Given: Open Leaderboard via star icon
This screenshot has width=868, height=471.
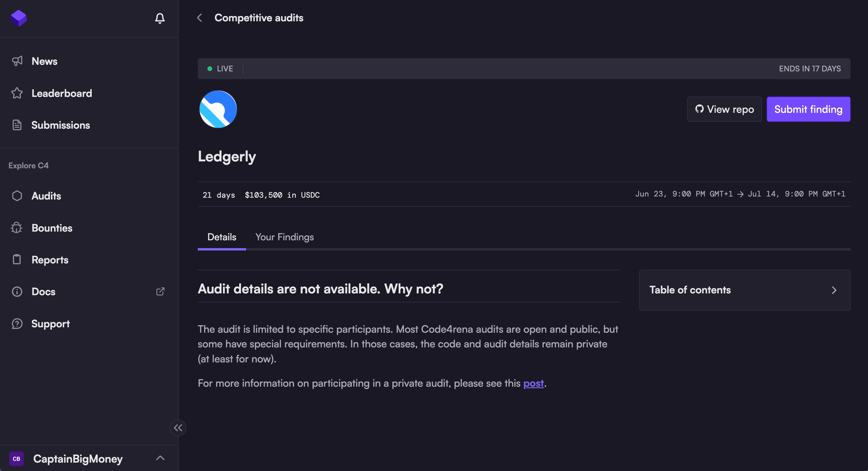Looking at the screenshot, I should coord(17,93).
